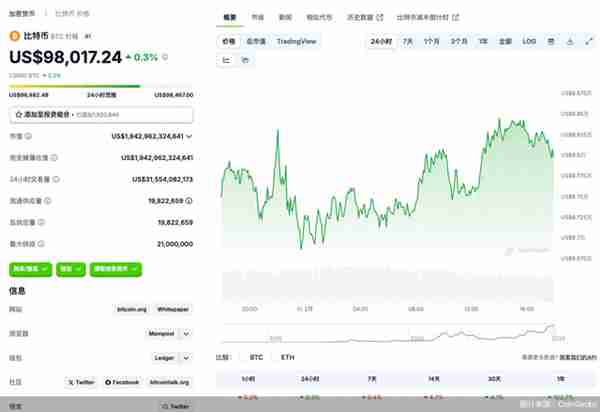Toggle LOG scale on the chart
This screenshot has height=412, width=600.
(x=529, y=41)
